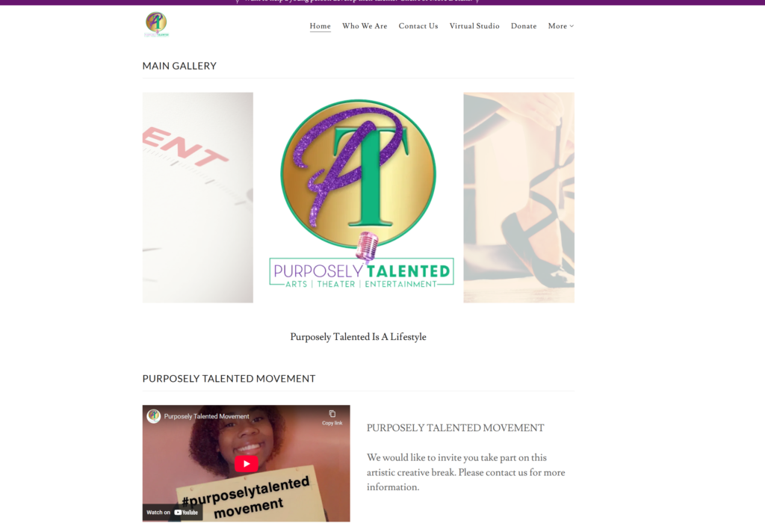Screen dimensions: 765x532
Task: Click the More chevron arrow
Action: point(572,26)
